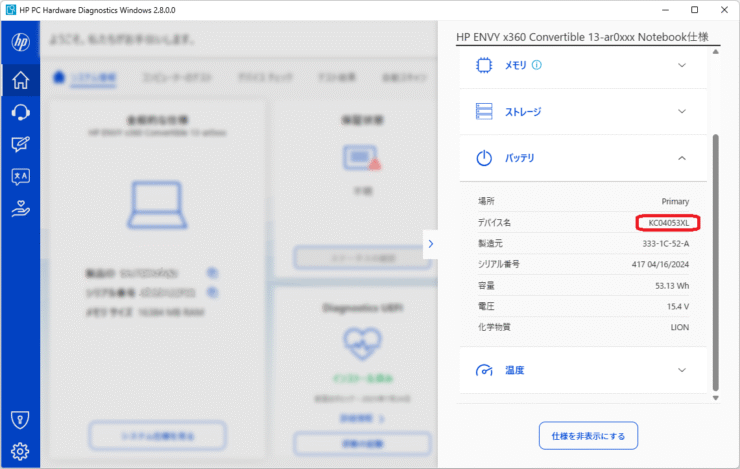The image size is (740, 469).
Task: Expand the 温度 section chevron
Action: pos(682,370)
